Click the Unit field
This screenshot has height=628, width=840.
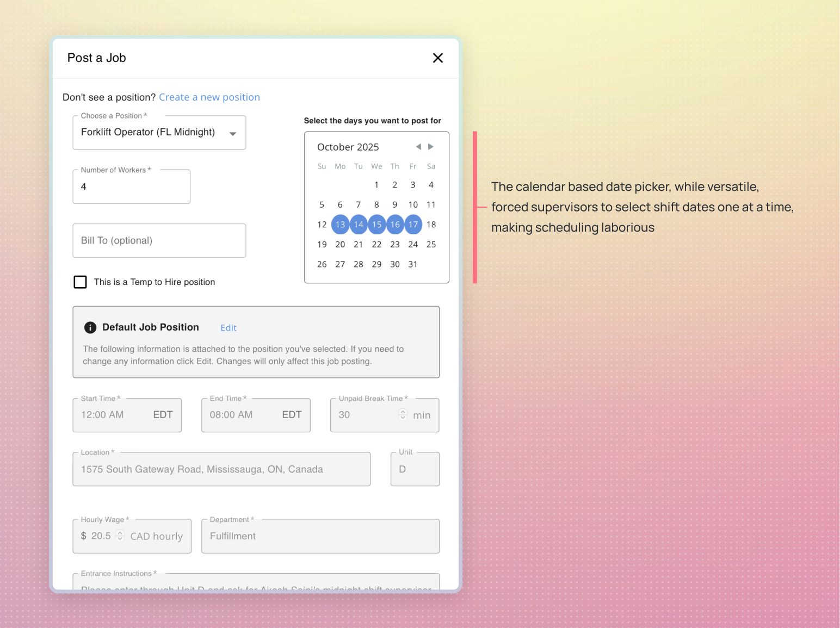[415, 469]
